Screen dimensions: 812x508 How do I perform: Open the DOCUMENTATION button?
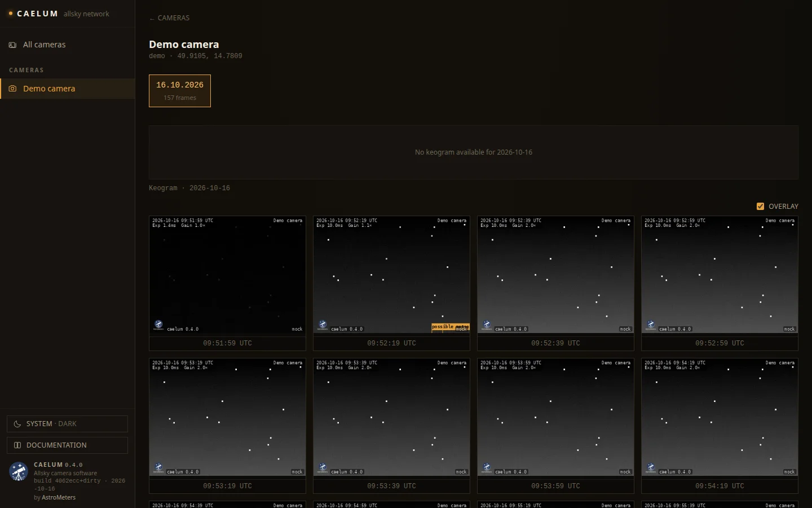[67, 445]
